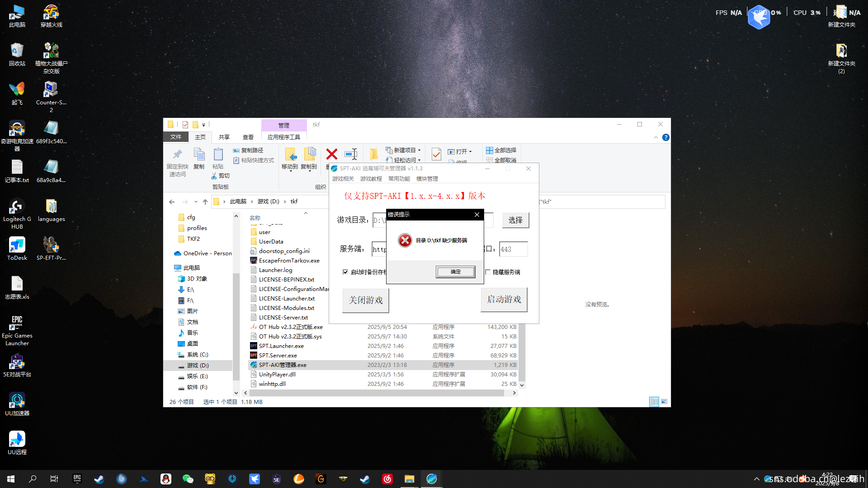The height and width of the screenshot is (488, 868).
Task: Select the UserData folder in list
Action: click(271, 242)
